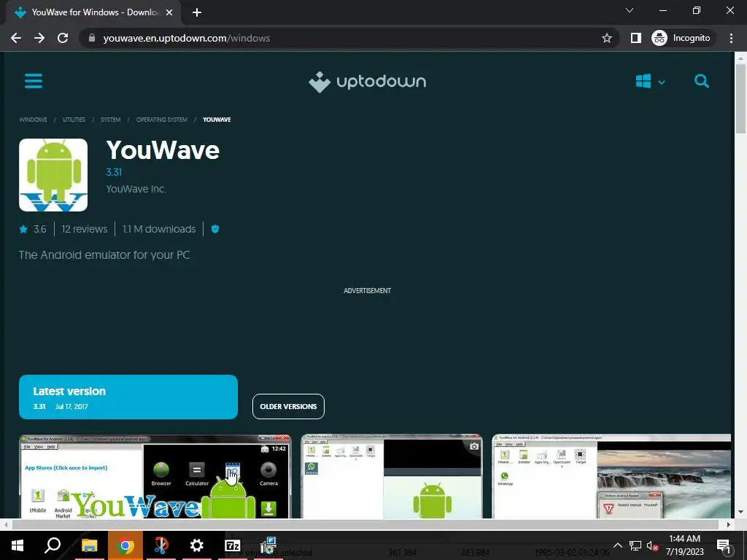Image resolution: width=747 pixels, height=560 pixels.
Task: Open the second screenshot with camera icon
Action: tap(392, 476)
